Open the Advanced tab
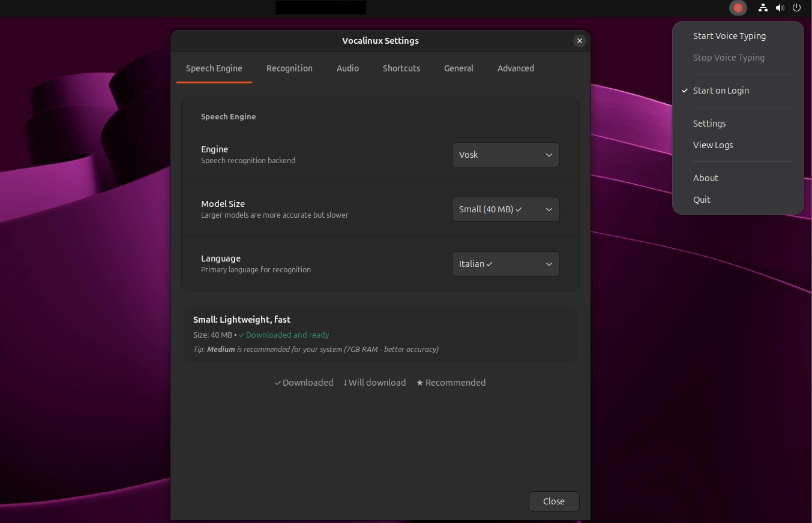812x523 pixels. [516, 68]
